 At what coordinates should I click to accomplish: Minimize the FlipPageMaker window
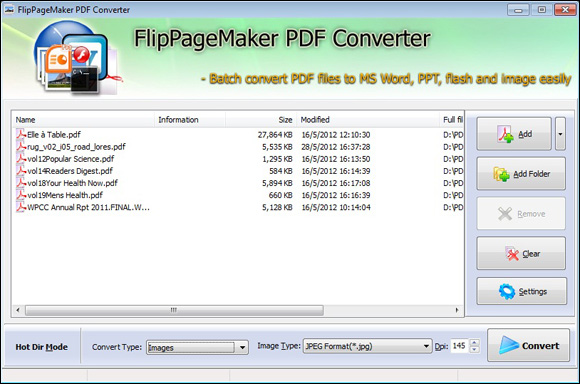pos(518,10)
